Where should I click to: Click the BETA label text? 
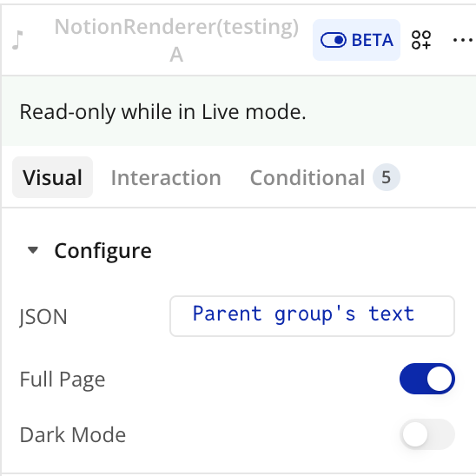pos(372,40)
